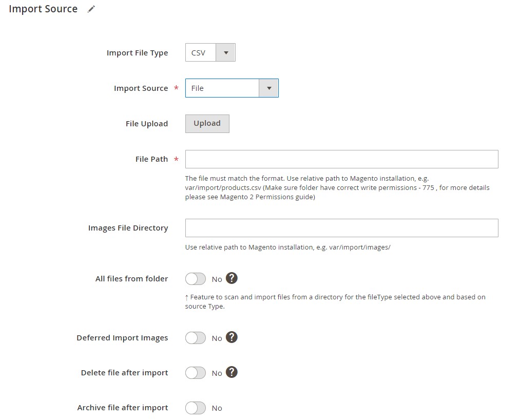Focus the File Path input field

pos(341,159)
